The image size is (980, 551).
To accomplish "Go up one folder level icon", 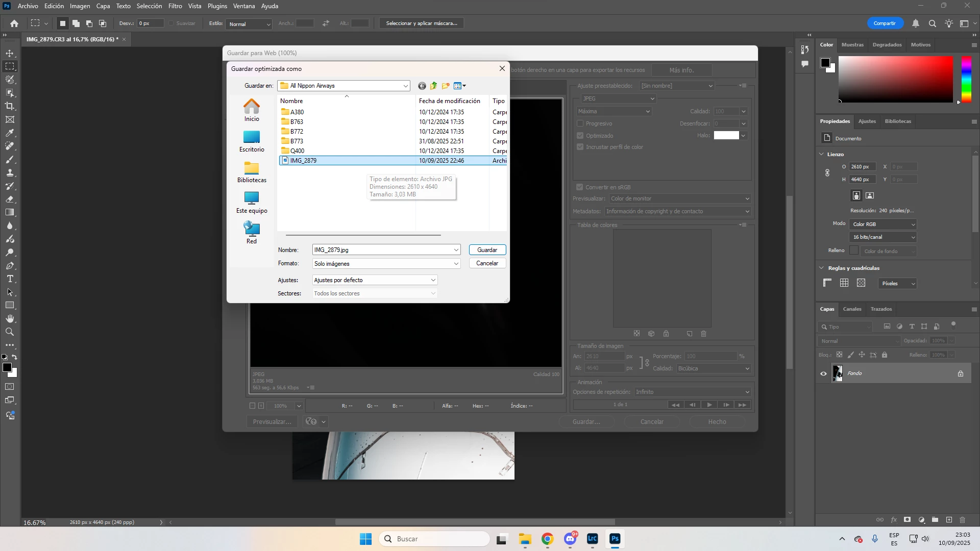I will click(433, 86).
